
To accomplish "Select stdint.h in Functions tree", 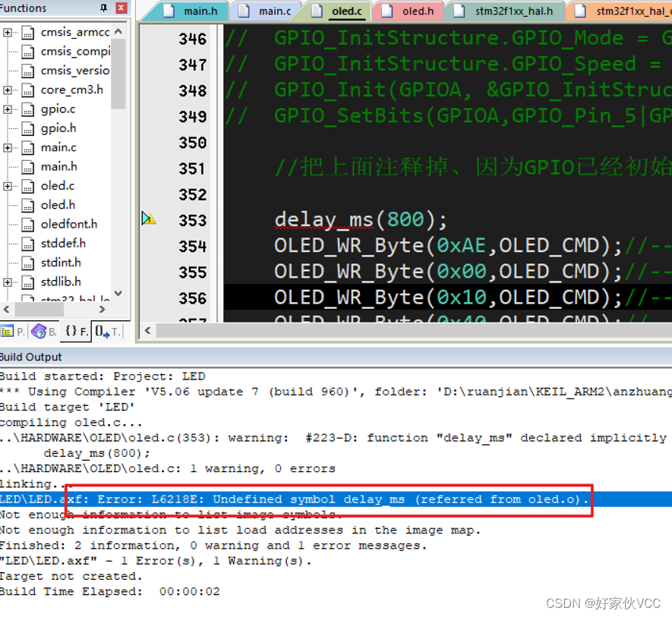I will [61, 263].
